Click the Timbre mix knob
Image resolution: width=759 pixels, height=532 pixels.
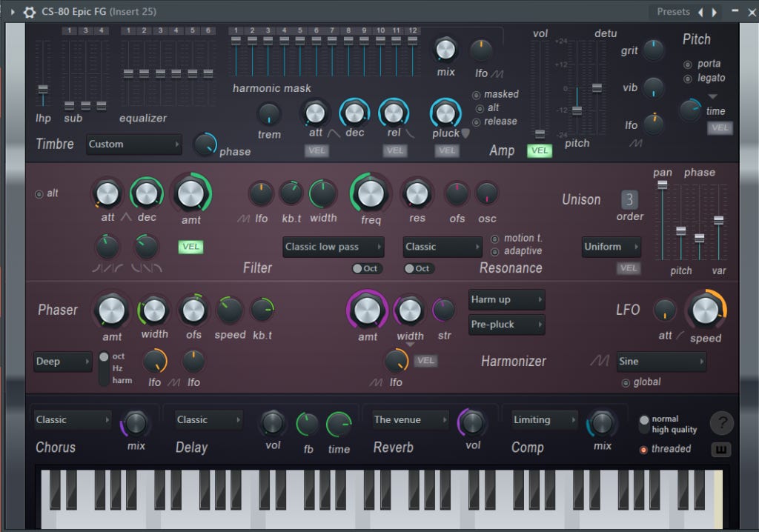[x=445, y=50]
